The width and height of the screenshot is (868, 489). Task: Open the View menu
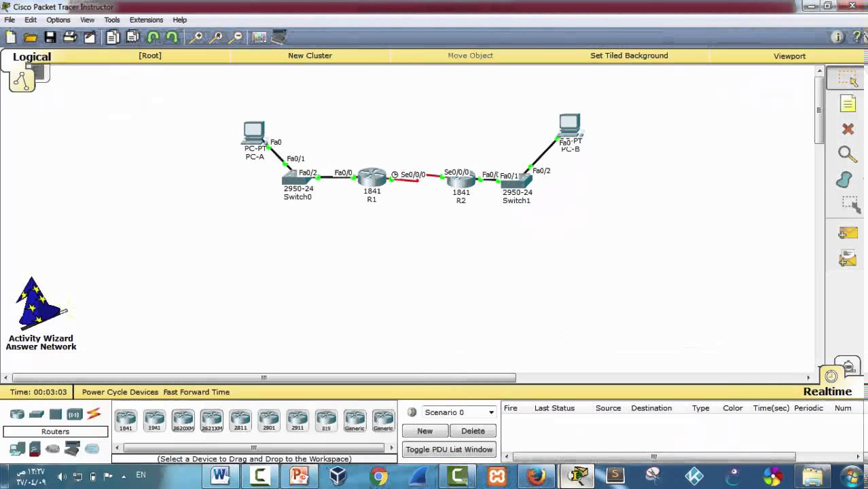[88, 20]
